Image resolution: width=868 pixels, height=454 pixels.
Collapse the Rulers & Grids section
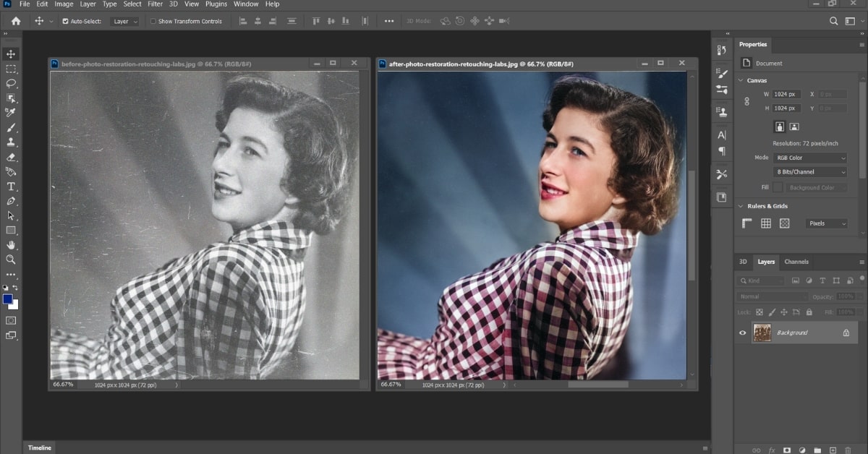click(741, 206)
